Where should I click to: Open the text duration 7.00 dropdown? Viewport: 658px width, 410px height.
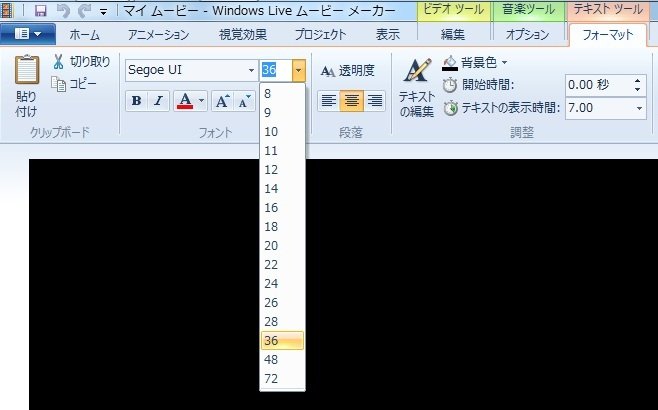639,108
